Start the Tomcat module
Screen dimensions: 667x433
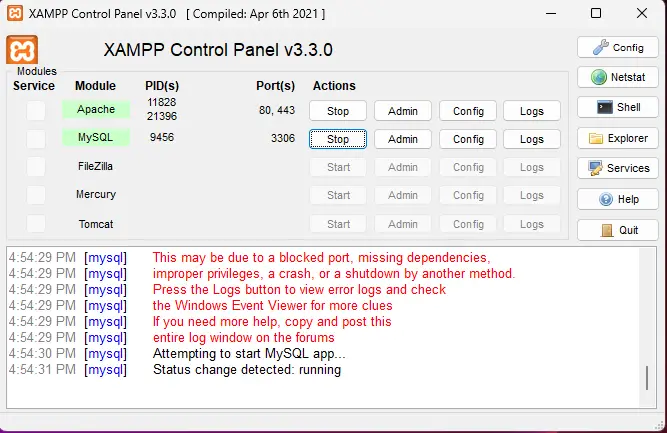pyautogui.click(x=338, y=224)
